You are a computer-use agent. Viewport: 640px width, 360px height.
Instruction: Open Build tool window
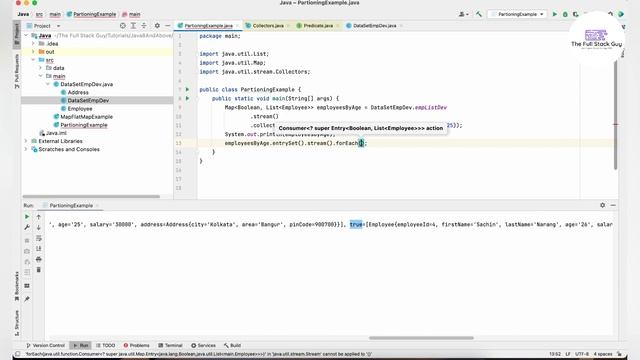(x=232, y=345)
